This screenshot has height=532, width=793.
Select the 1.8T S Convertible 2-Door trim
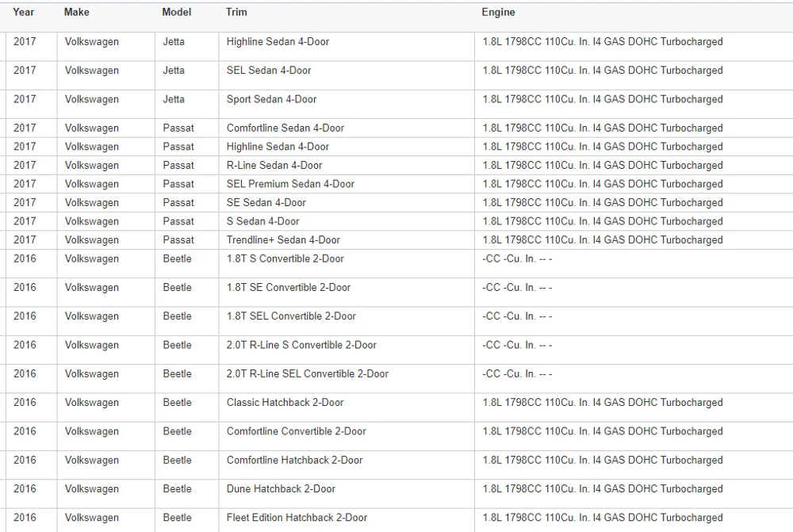click(x=285, y=259)
